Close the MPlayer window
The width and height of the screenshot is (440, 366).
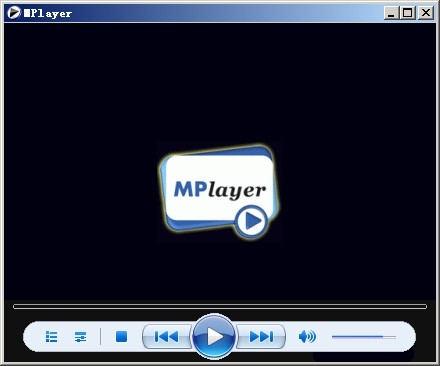click(426, 13)
